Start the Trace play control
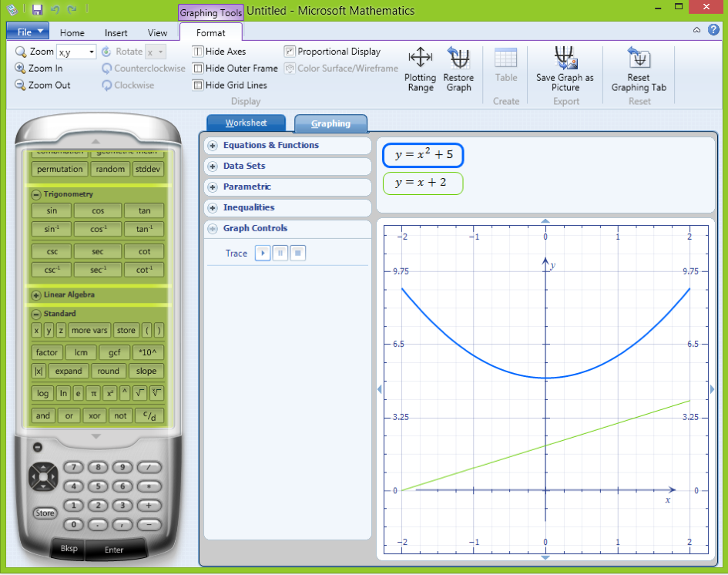The width and height of the screenshot is (728, 575). [x=263, y=254]
